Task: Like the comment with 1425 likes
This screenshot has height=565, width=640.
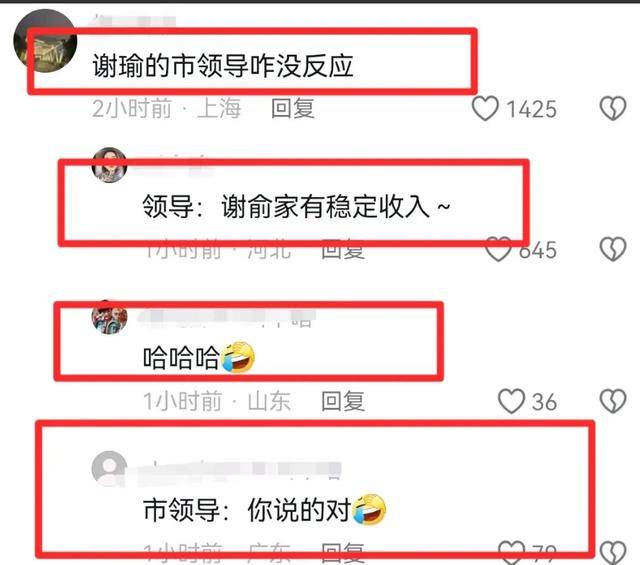Action: point(485,109)
